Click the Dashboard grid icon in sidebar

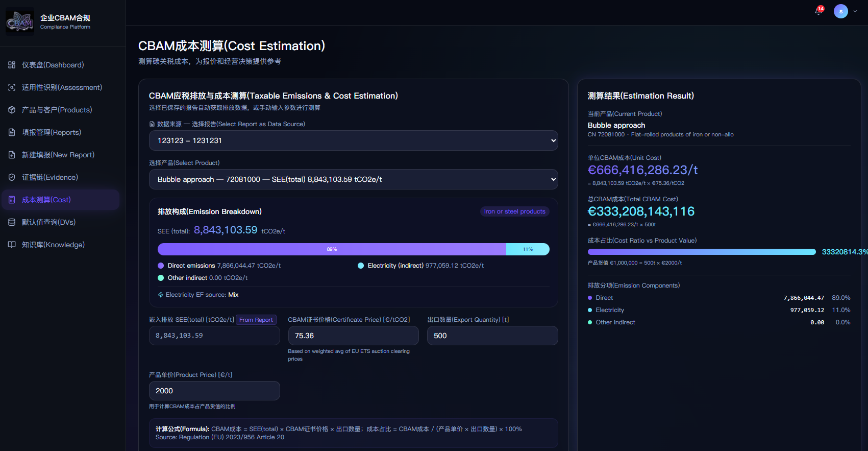pos(12,65)
